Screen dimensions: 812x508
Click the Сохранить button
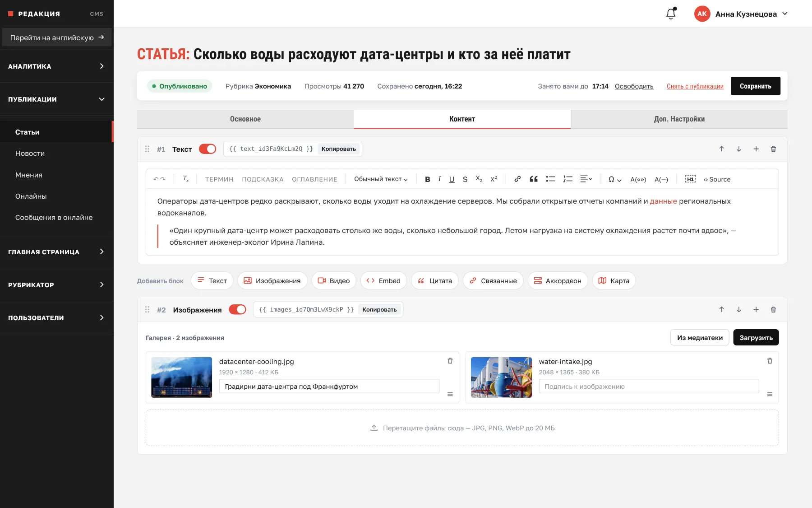(755, 86)
